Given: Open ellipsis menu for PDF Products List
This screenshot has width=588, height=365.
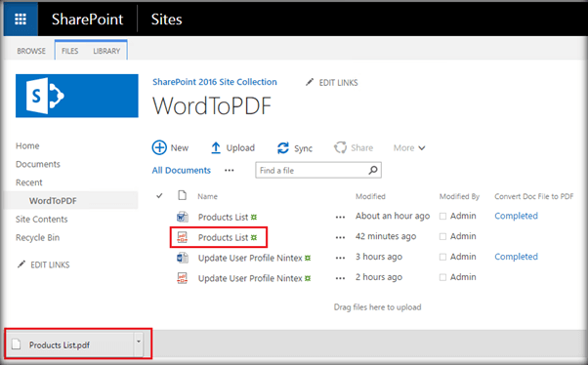Looking at the screenshot, I should (340, 237).
